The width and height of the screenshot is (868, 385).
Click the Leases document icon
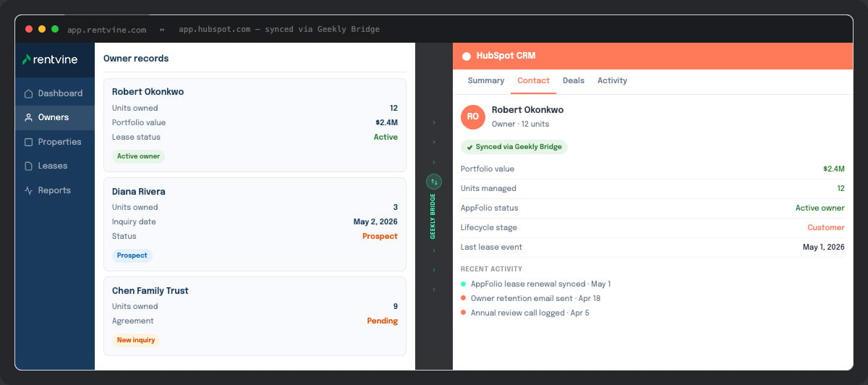[28, 166]
